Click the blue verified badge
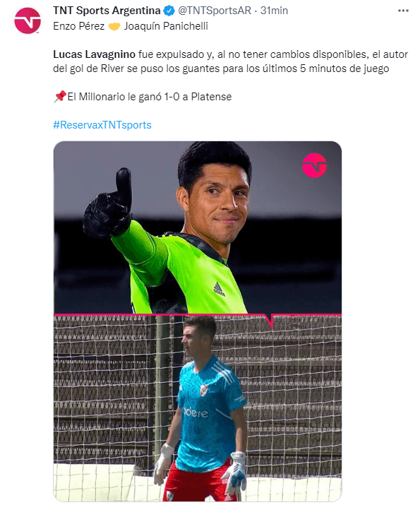The width and height of the screenshot is (420, 505). pyautogui.click(x=169, y=11)
